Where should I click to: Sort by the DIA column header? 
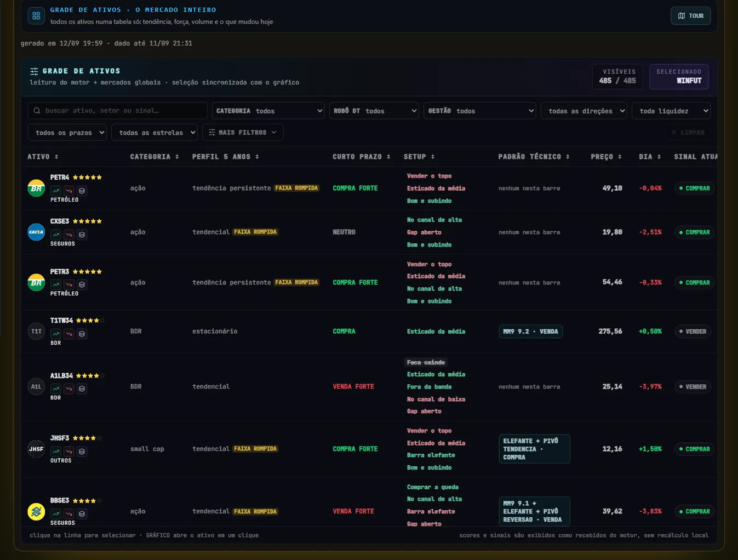[650, 157]
